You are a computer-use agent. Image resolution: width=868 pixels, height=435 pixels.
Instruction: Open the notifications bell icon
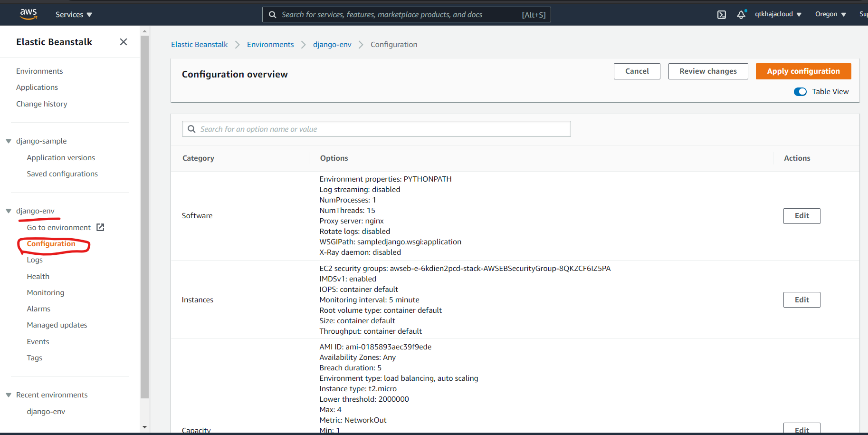(x=741, y=15)
